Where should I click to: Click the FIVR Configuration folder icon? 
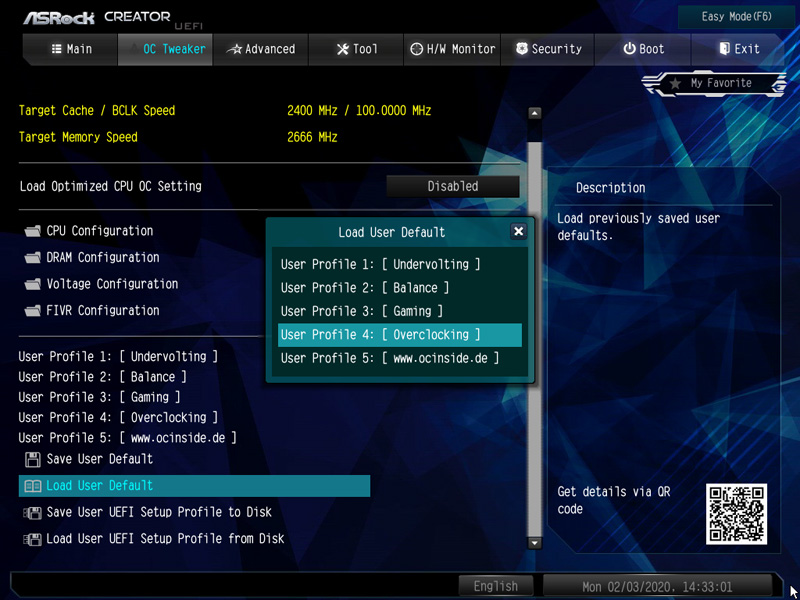pyautogui.click(x=32, y=311)
